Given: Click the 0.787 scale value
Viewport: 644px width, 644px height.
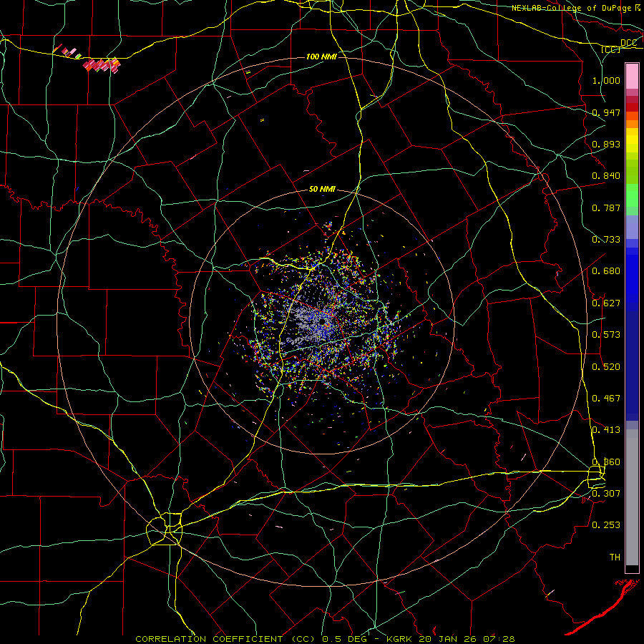Looking at the screenshot, I should [x=606, y=208].
